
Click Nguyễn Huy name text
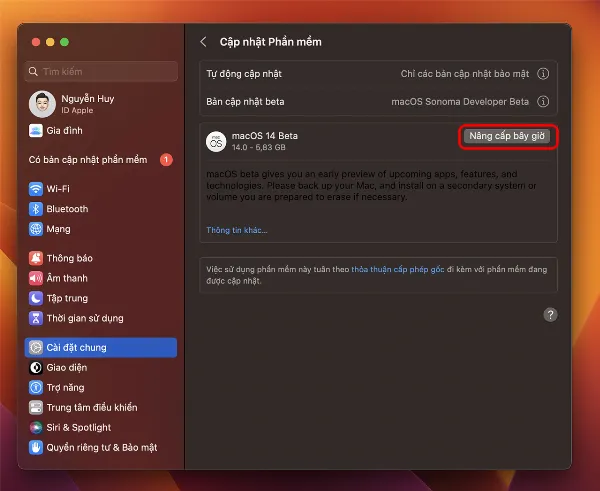click(88, 99)
